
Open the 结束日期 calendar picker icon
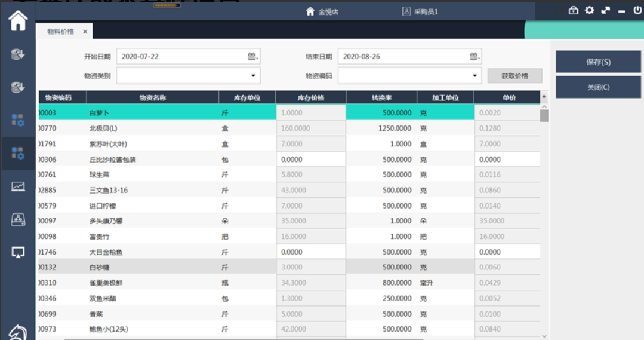(474, 57)
